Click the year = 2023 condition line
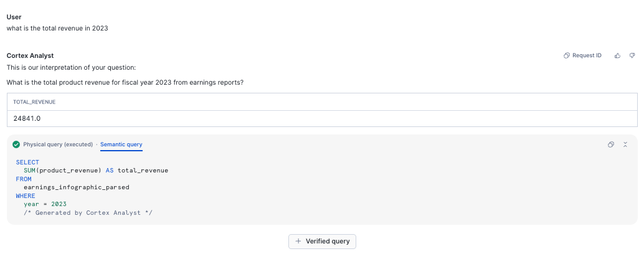The height and width of the screenshot is (264, 644). coord(45,204)
